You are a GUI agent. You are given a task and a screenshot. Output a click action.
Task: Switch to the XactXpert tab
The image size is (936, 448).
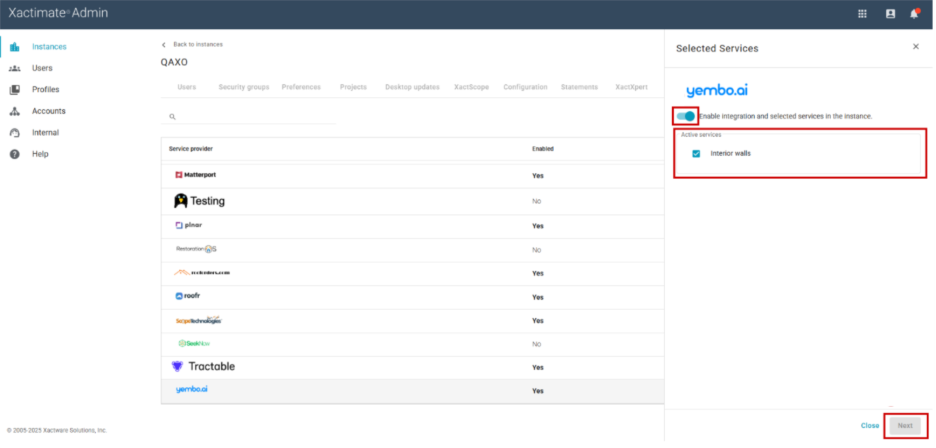click(632, 87)
